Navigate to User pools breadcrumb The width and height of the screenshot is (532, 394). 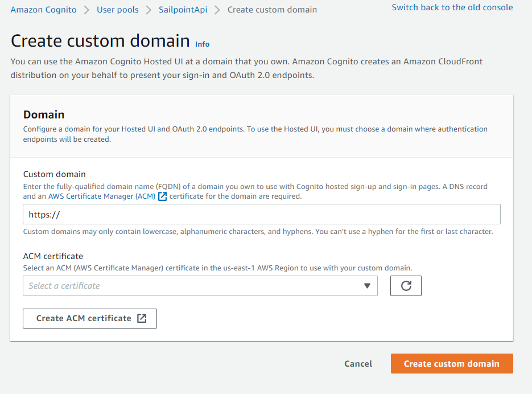[x=118, y=10]
